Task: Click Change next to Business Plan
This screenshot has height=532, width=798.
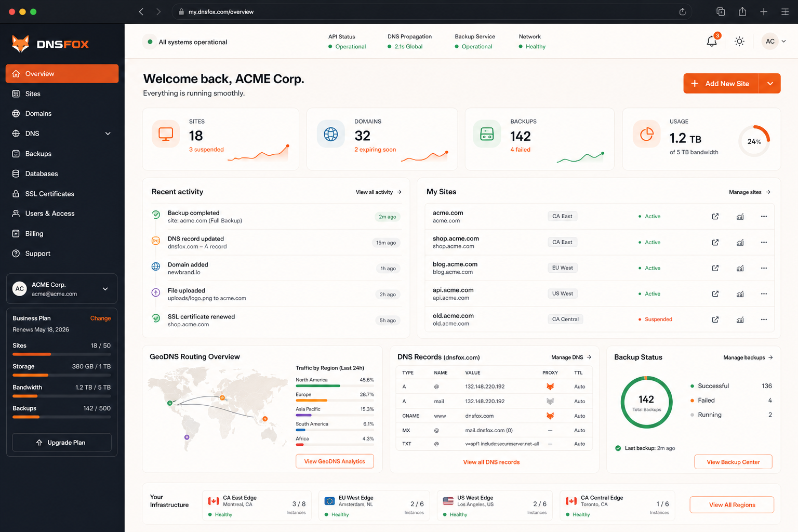Action: tap(100, 318)
